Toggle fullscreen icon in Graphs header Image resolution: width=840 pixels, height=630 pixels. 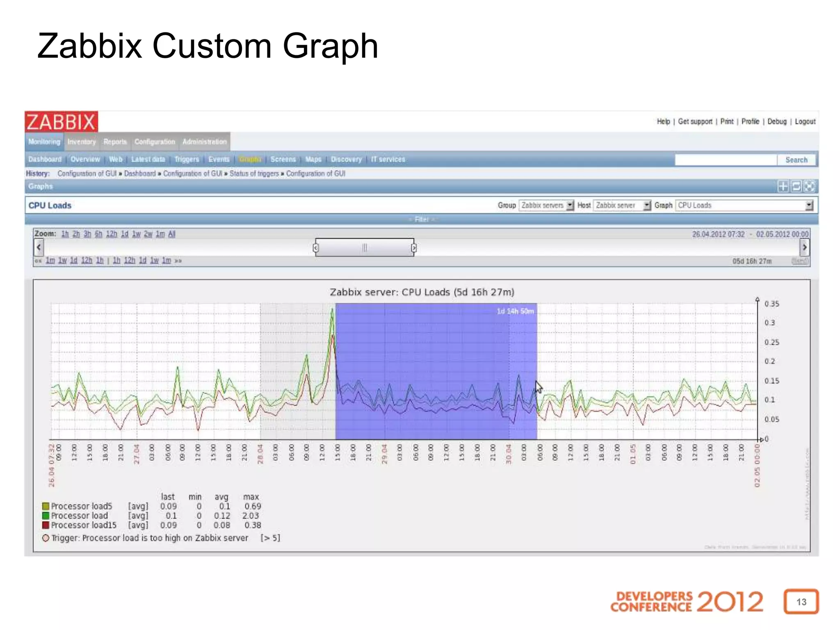tap(809, 187)
